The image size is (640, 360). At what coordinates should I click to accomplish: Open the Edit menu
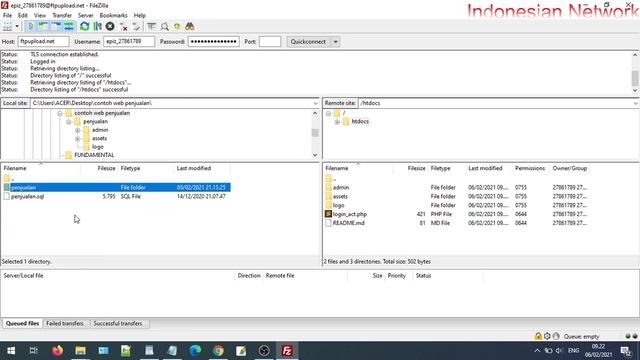pos(23,15)
